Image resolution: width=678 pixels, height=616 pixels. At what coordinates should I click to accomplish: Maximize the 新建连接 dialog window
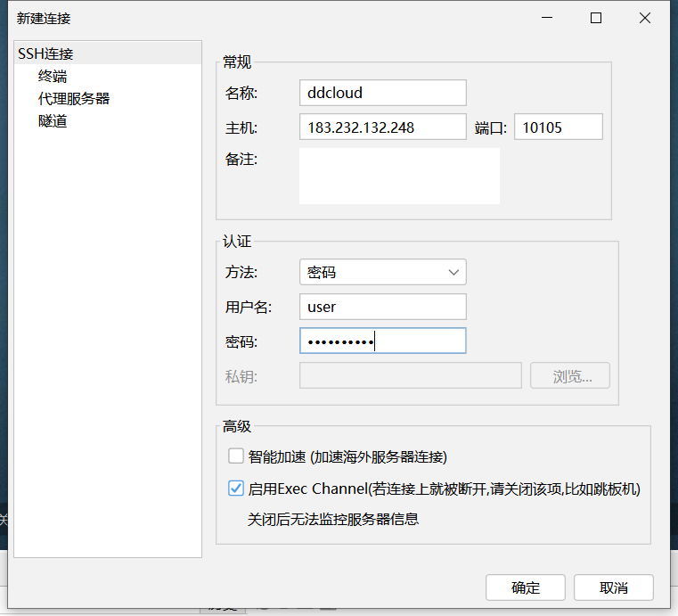[596, 18]
